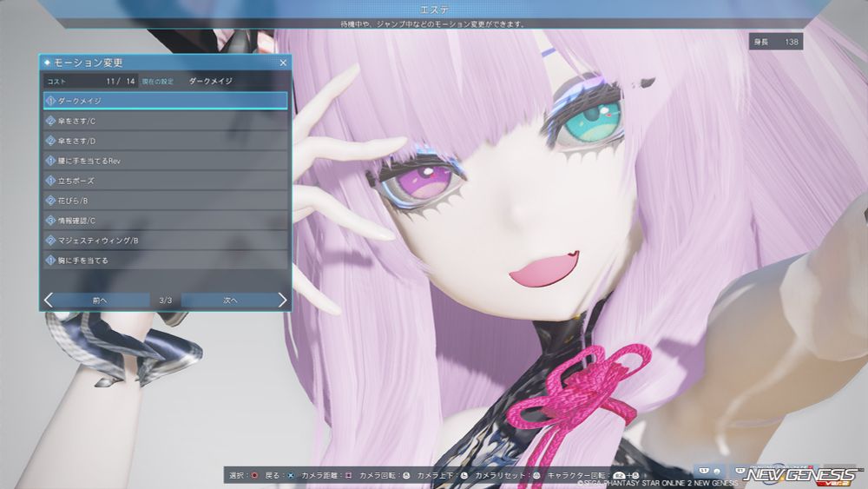Click the cross button icon for 戻る
The height and width of the screenshot is (489, 868).
click(x=291, y=475)
